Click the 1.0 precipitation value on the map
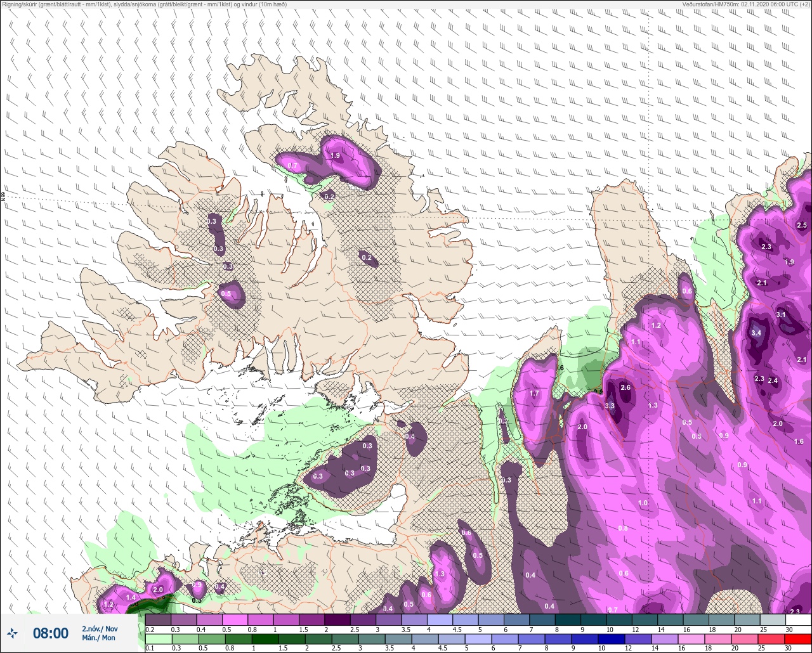Image resolution: width=812 pixels, height=653 pixels. 643,503
